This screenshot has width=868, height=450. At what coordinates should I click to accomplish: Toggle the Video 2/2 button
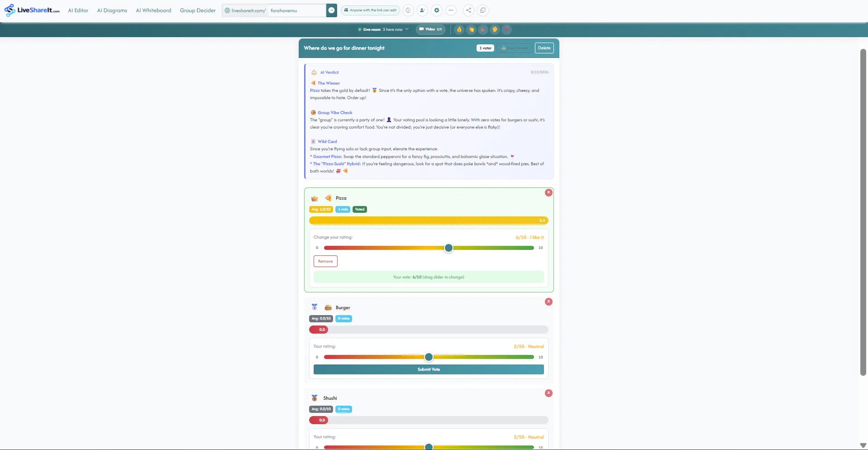[x=430, y=29]
